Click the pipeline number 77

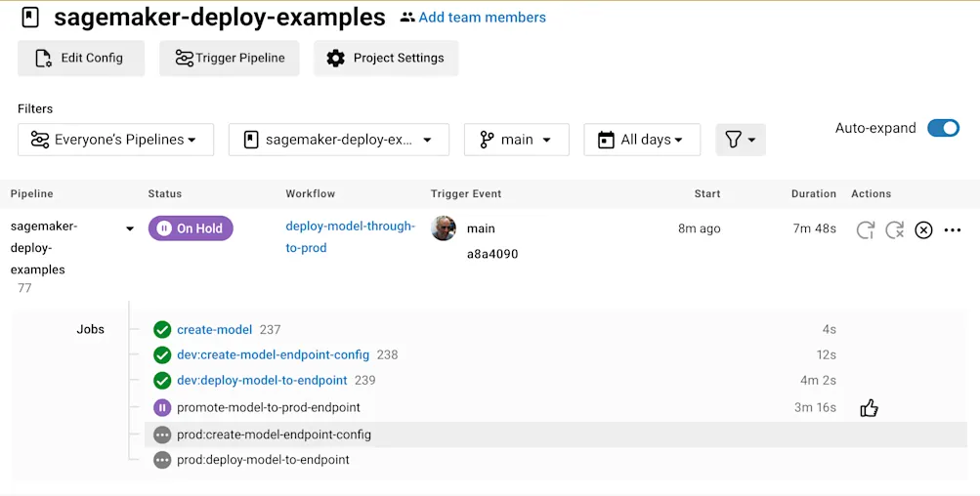coord(24,288)
